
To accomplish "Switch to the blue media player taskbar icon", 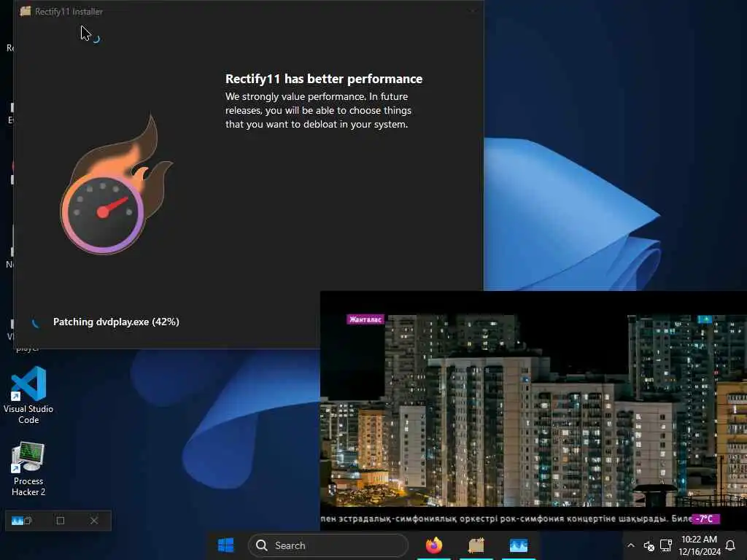I will tap(519, 545).
